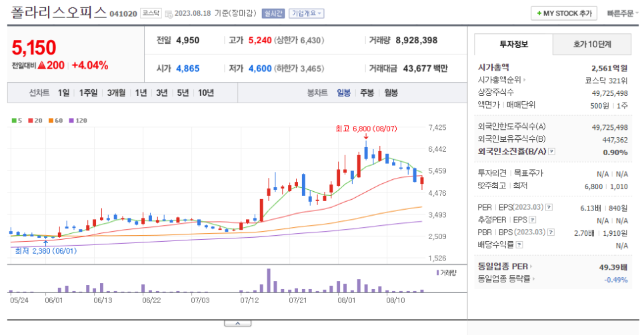Click the 시가 value 4,865
This screenshot has width=644, height=335.
tap(188, 69)
